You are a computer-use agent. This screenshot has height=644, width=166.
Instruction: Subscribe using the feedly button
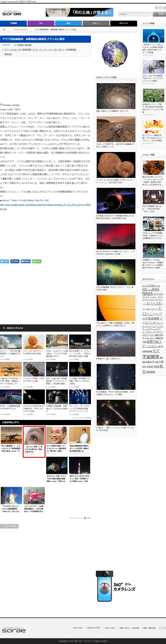pos(37,261)
